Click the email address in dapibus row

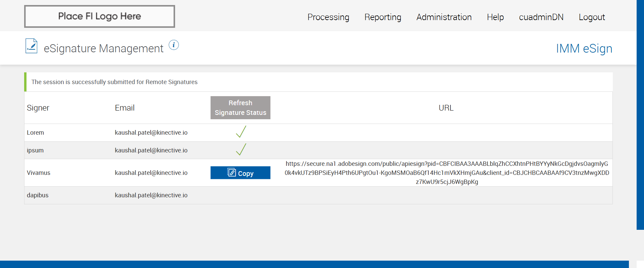[x=151, y=195]
